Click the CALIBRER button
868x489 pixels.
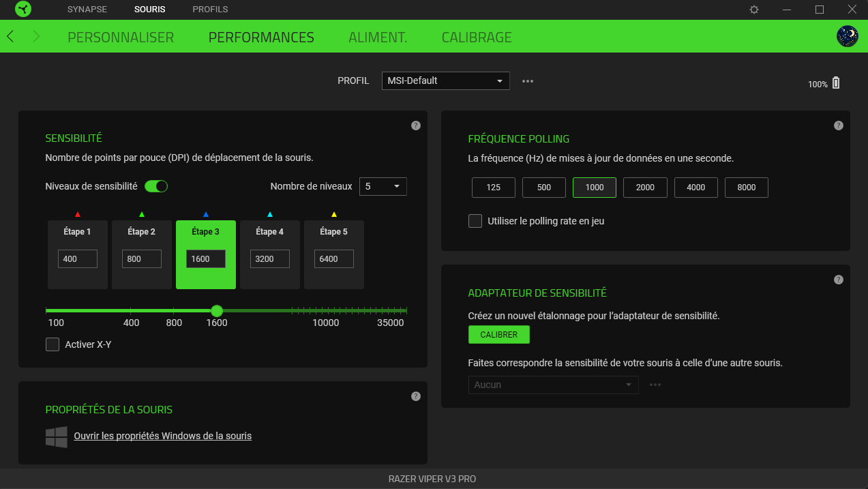pos(499,335)
